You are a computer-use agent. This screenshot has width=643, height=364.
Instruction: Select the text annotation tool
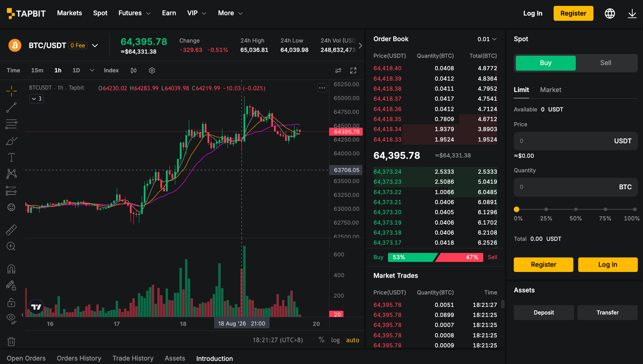pos(11,157)
